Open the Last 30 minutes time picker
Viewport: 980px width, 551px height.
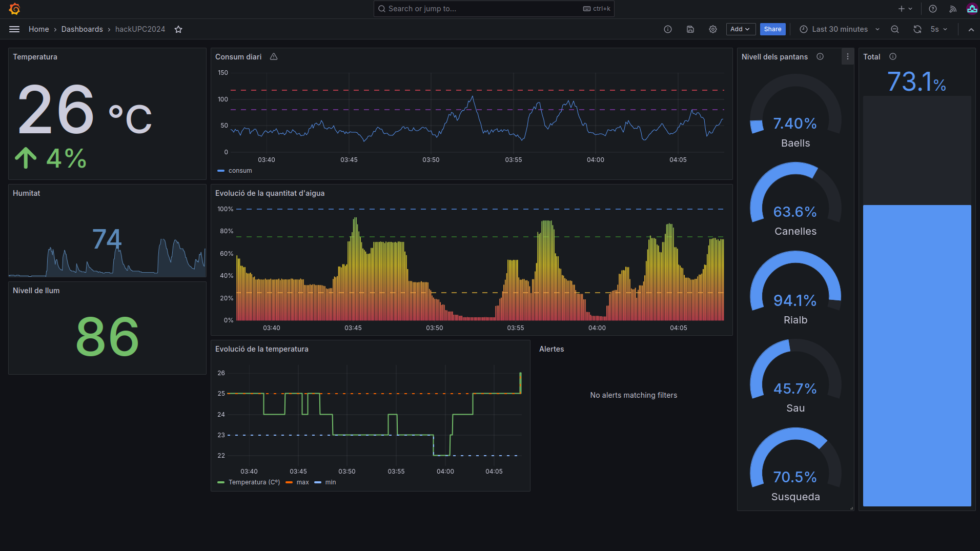tap(838, 29)
